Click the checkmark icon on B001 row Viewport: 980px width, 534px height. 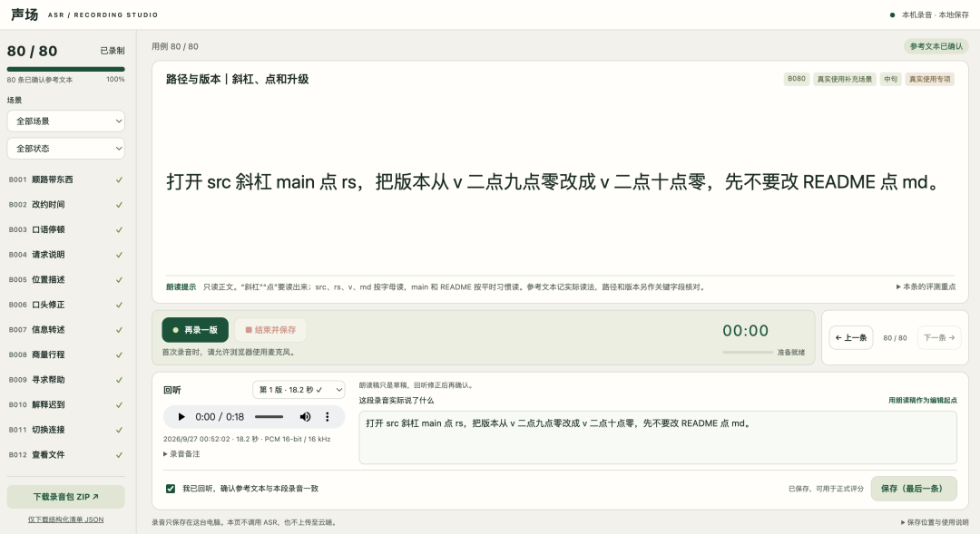(x=119, y=180)
